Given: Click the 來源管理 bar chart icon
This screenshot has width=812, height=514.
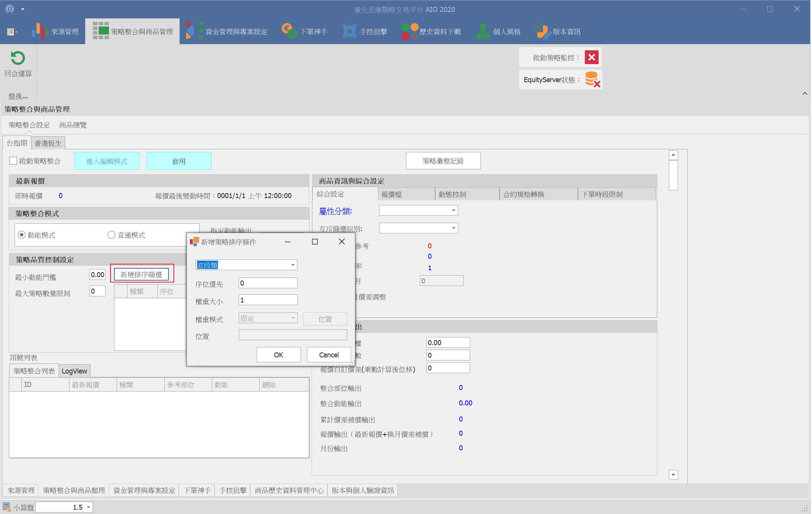Looking at the screenshot, I should click(x=40, y=31).
